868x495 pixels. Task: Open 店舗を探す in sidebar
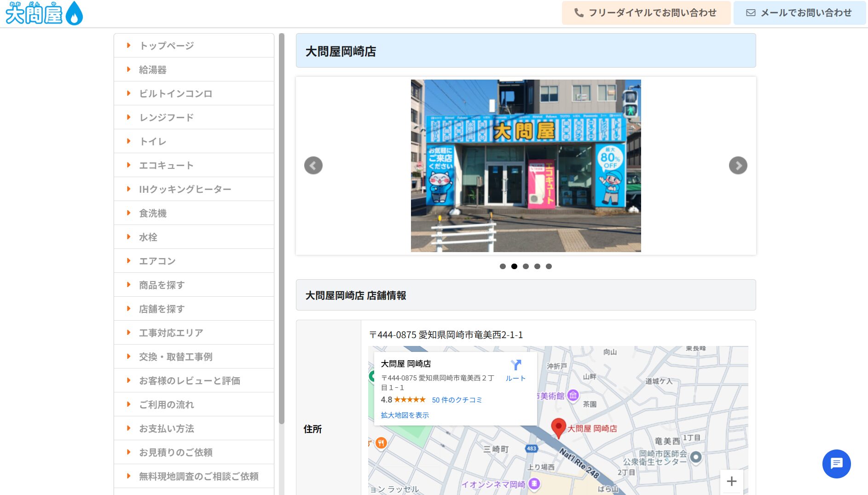pyautogui.click(x=194, y=309)
